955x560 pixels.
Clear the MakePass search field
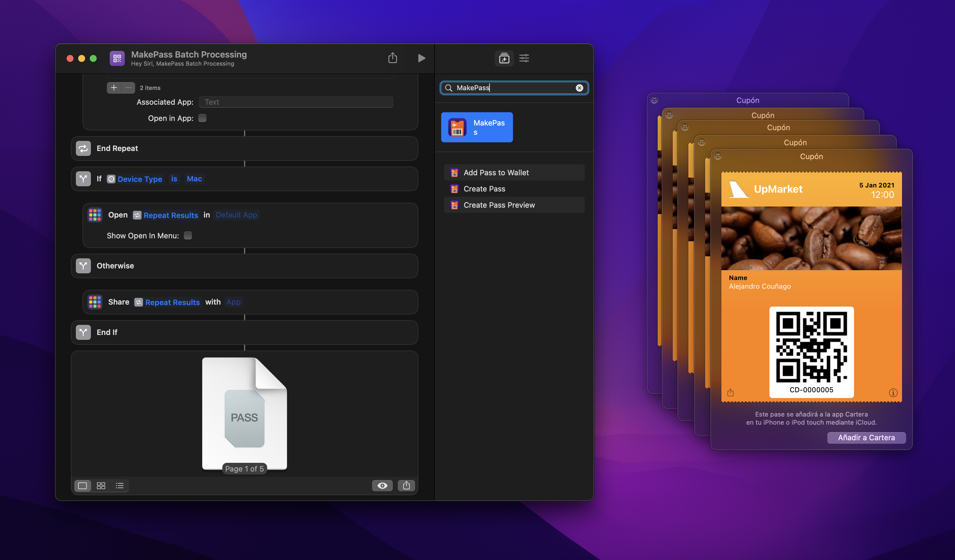[x=580, y=88]
